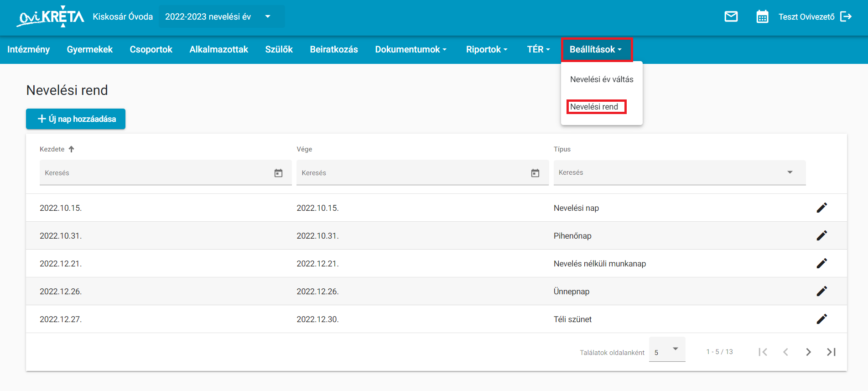The width and height of the screenshot is (868, 391).
Task: Open the calendar icon in header
Action: tap(762, 17)
